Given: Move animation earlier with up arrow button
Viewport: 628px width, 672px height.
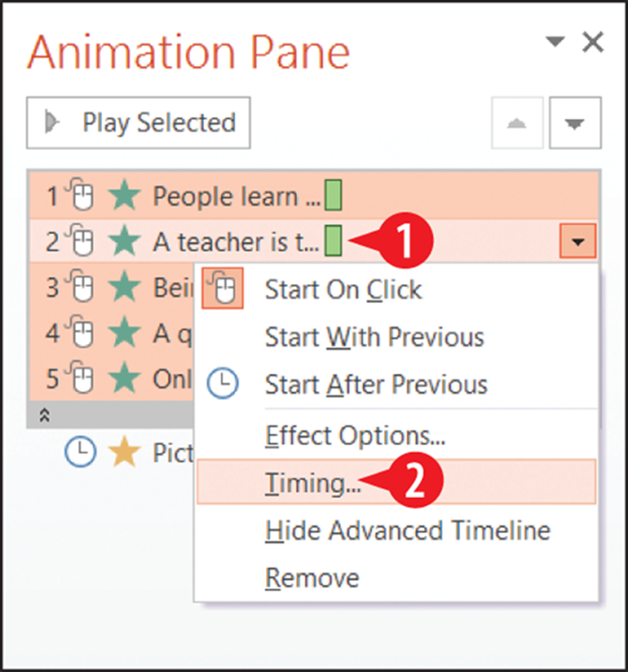Looking at the screenshot, I should tap(517, 123).
